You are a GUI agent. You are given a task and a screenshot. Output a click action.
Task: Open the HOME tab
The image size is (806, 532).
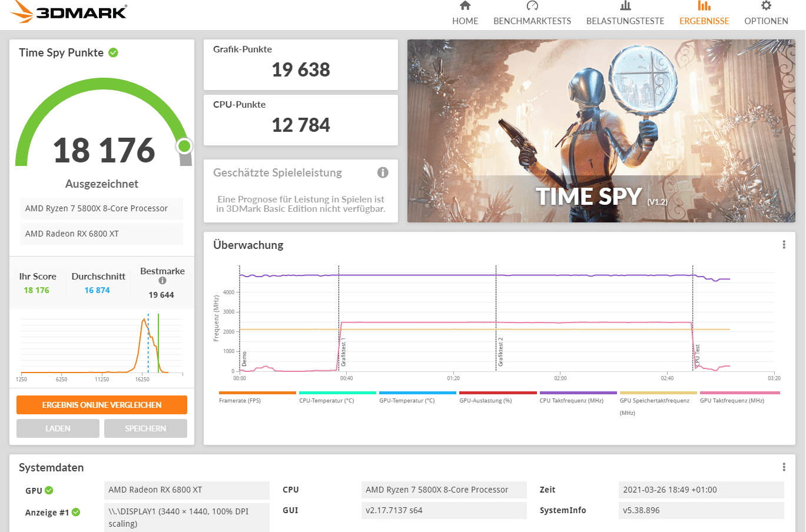pyautogui.click(x=465, y=13)
